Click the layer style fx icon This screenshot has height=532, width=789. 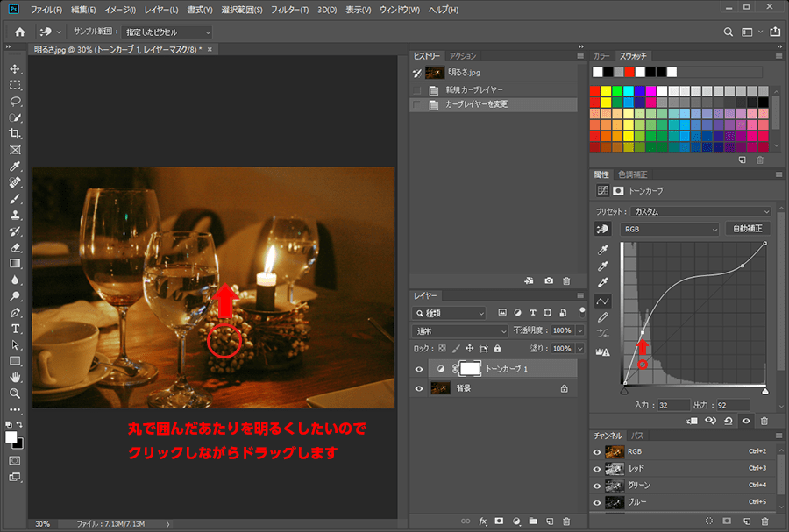[x=482, y=521]
